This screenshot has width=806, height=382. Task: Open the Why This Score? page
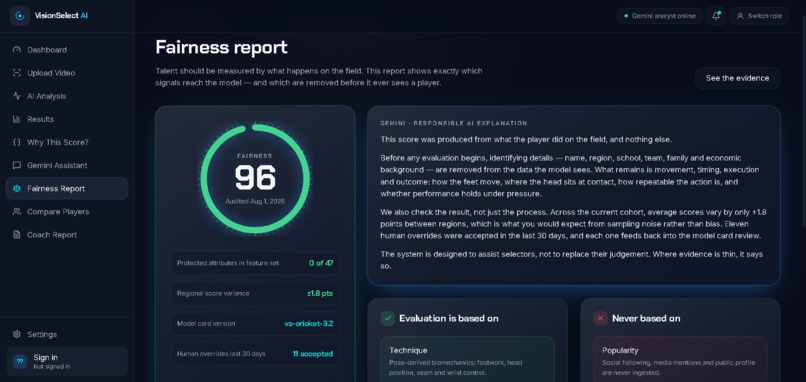67,142
